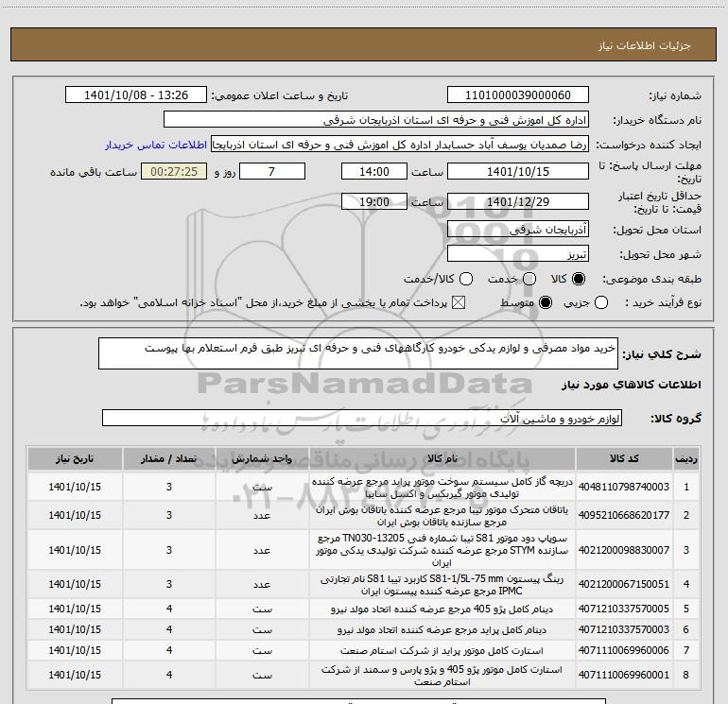728x704 pixels.
Task: Choose the جزیی purchase type radio
Action: pyautogui.click(x=601, y=302)
